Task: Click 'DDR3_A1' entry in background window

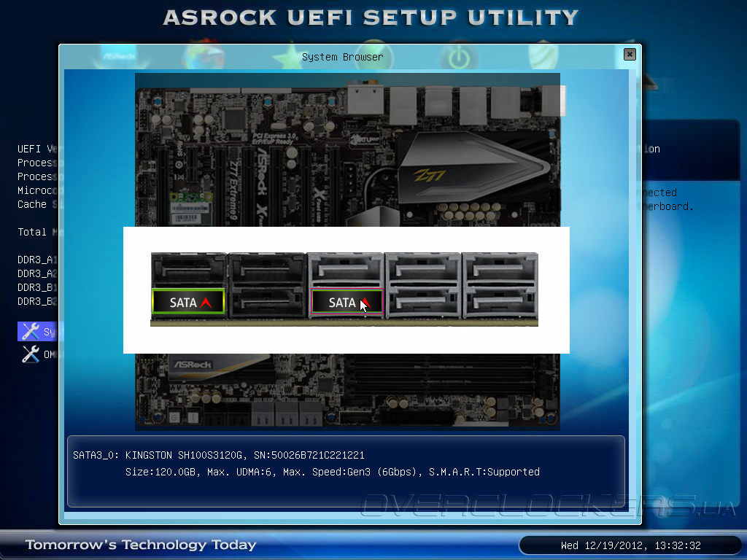Action: coord(37,260)
